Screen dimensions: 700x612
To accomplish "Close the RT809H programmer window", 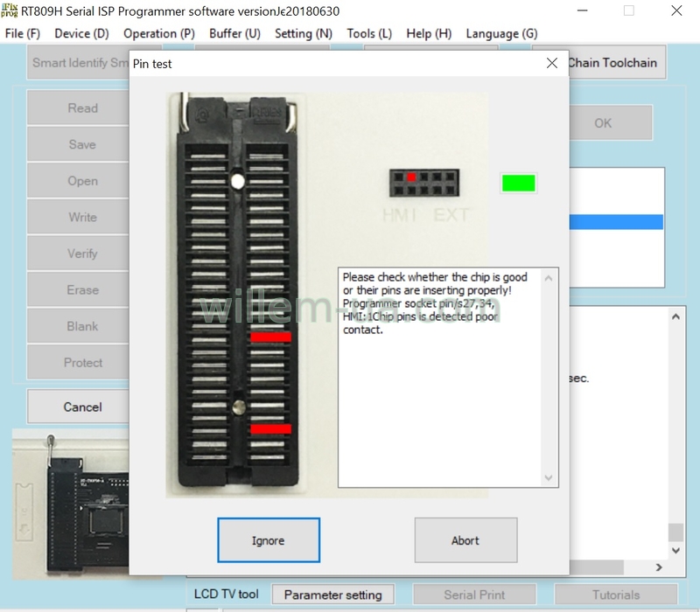I will (676, 10).
